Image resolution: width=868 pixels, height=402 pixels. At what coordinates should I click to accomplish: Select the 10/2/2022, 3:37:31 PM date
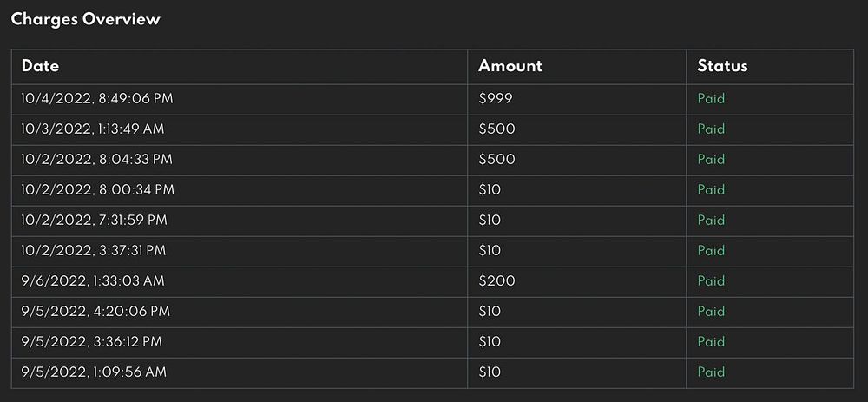click(x=94, y=251)
